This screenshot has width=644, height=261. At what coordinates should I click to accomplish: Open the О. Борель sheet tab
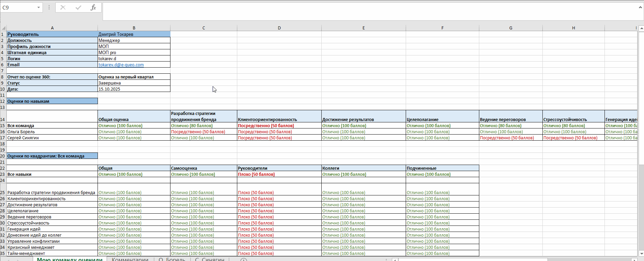tap(172, 259)
